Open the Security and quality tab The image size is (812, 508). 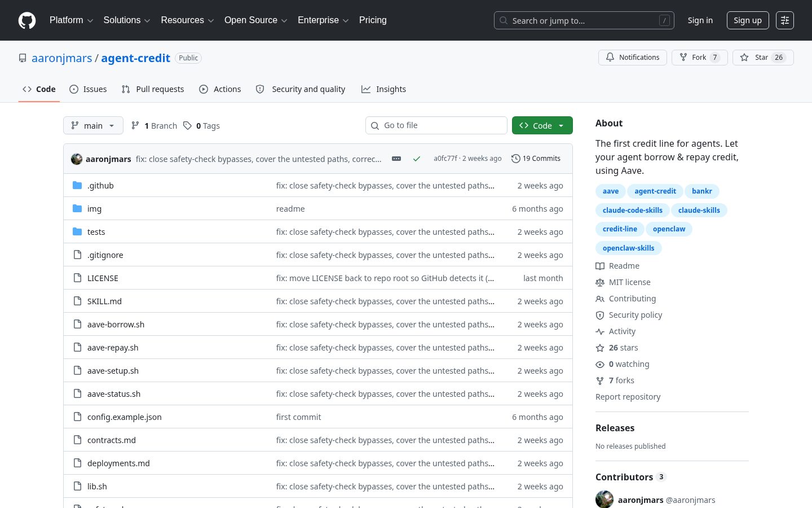[x=301, y=89]
